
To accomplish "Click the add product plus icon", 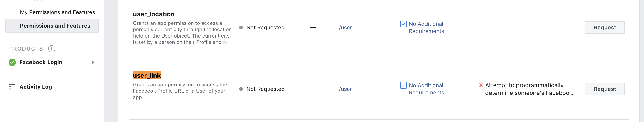I will (x=52, y=49).
